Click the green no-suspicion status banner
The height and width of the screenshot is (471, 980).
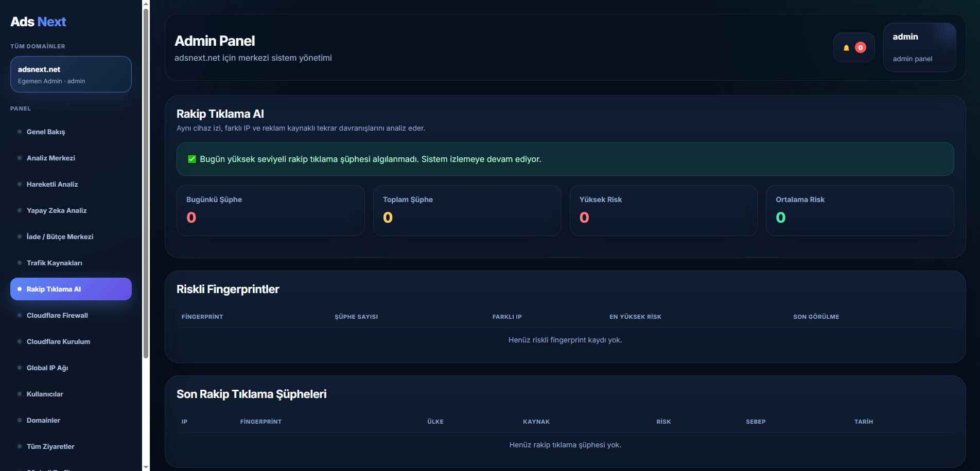coord(565,159)
